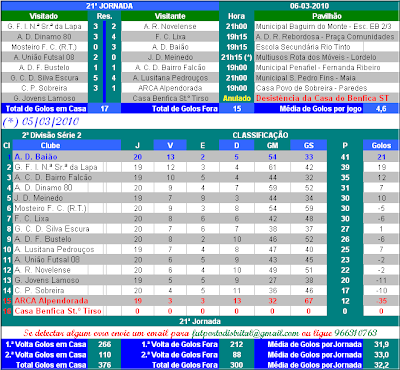Select the '21ª JORNADA' title header
Screen dimensions: 400x370
tap(109, 6)
